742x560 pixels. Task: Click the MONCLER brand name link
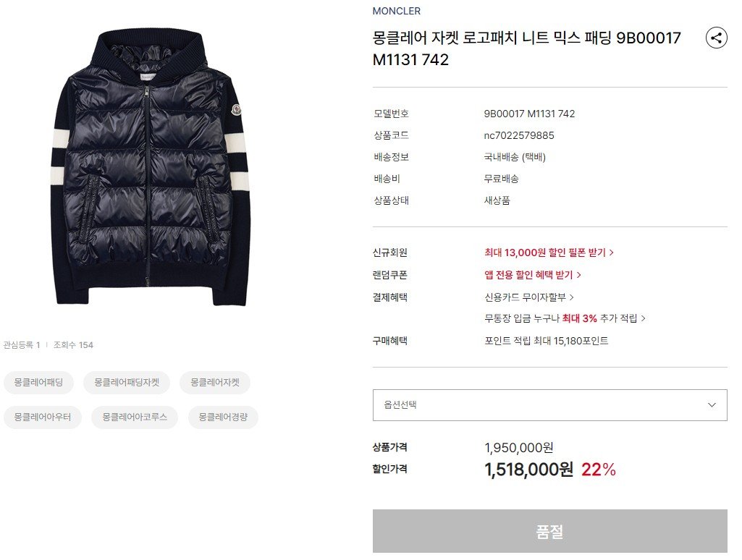396,11
